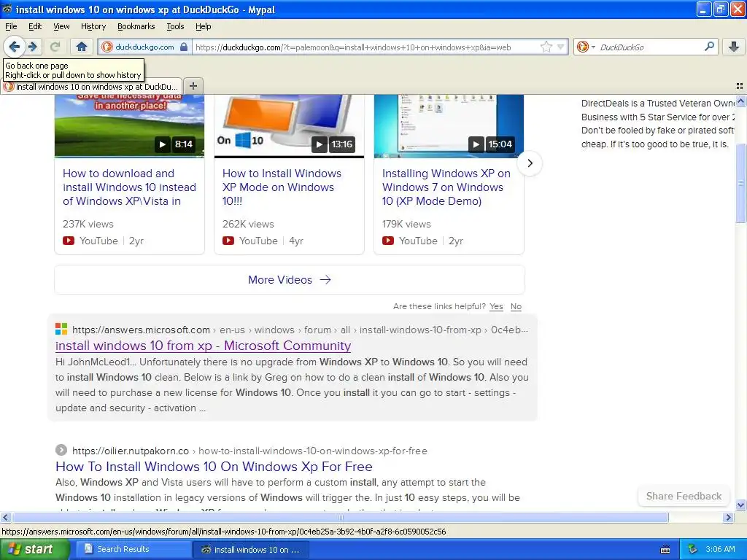
Task: Open the Edit menu
Action: 35,26
